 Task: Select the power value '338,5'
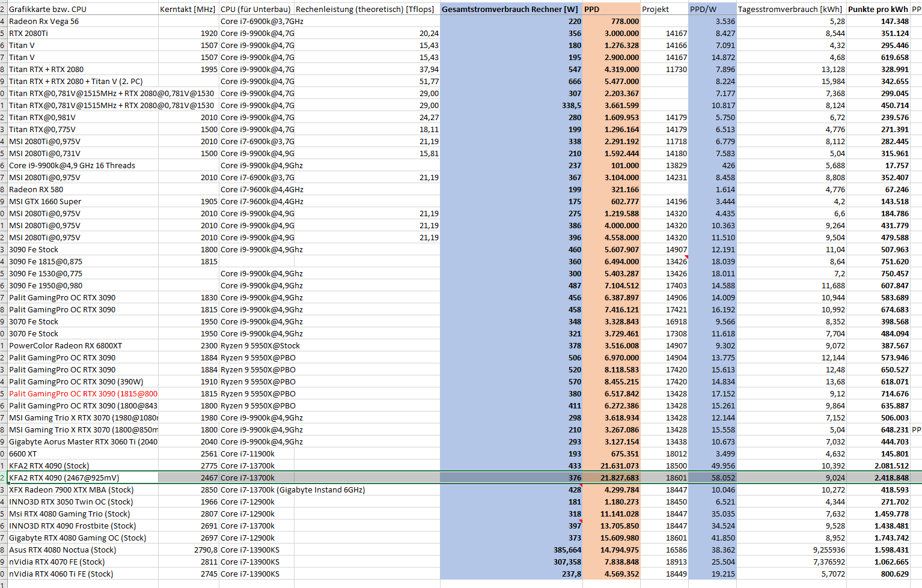(511, 105)
